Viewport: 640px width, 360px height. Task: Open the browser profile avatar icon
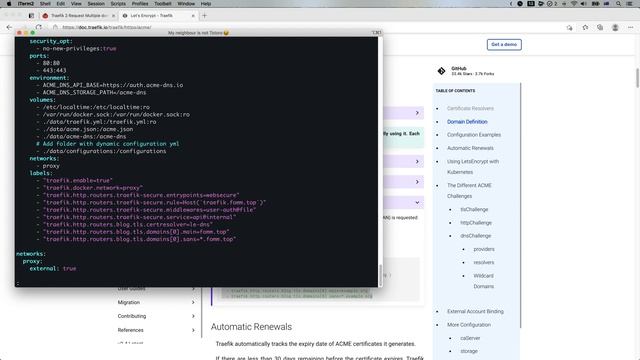(x=615, y=27)
